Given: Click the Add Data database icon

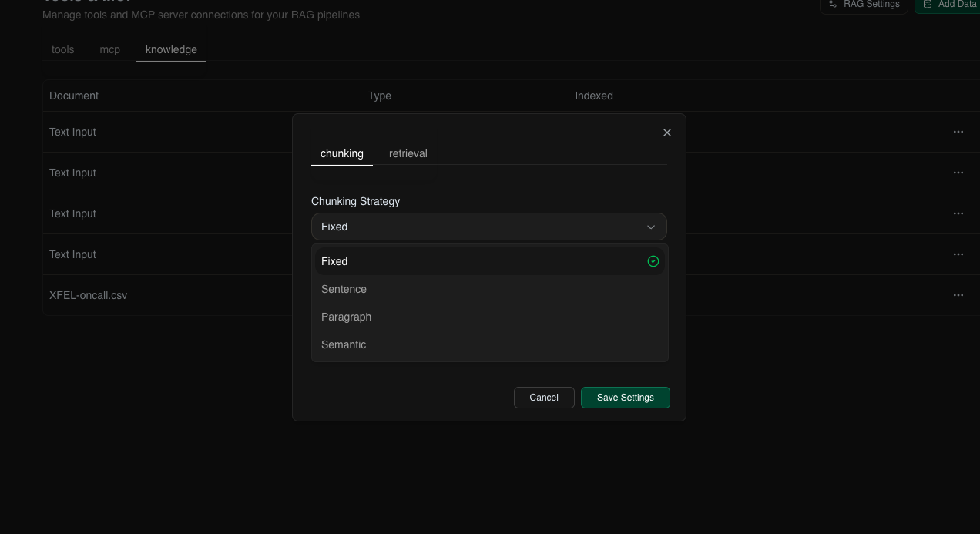Looking at the screenshot, I should (x=928, y=4).
